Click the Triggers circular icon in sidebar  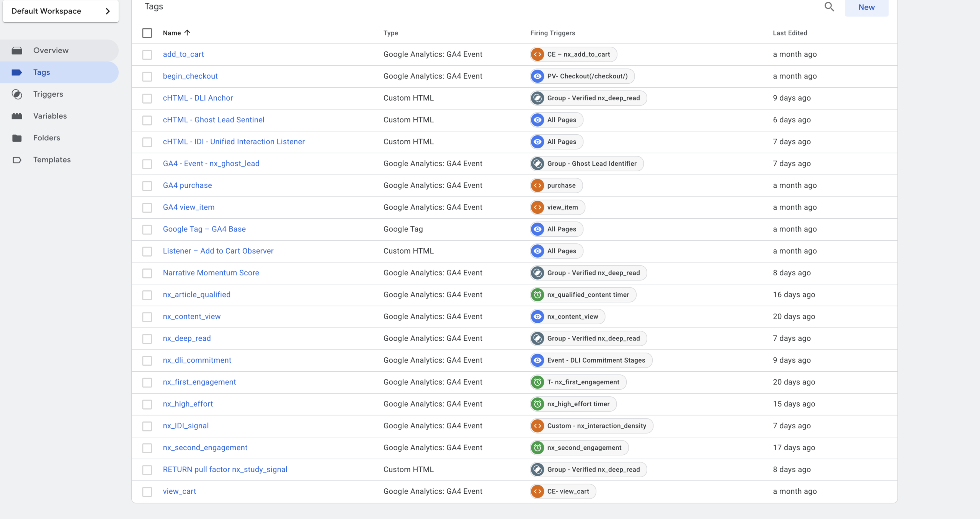tap(17, 94)
